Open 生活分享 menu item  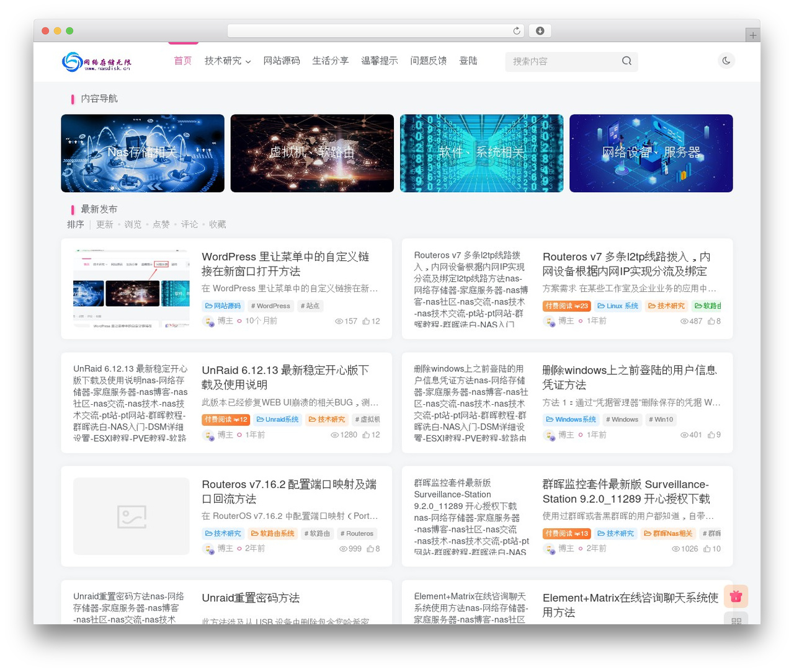(x=331, y=61)
